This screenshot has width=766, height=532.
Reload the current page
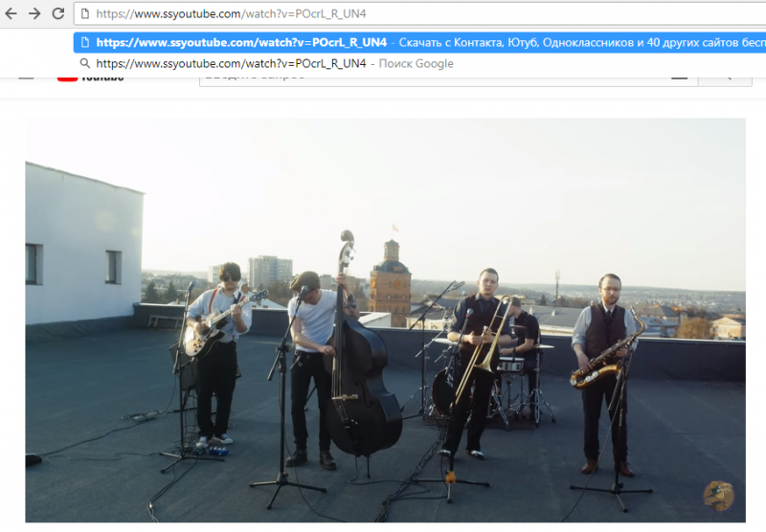click(57, 14)
